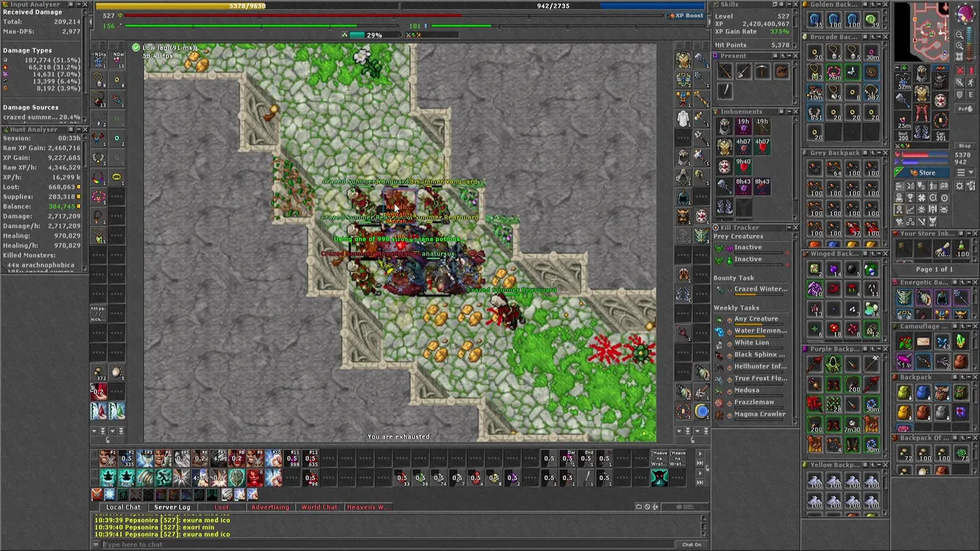Switch to the Local Chat tab
Image resolution: width=980 pixels, height=551 pixels.
(x=123, y=507)
